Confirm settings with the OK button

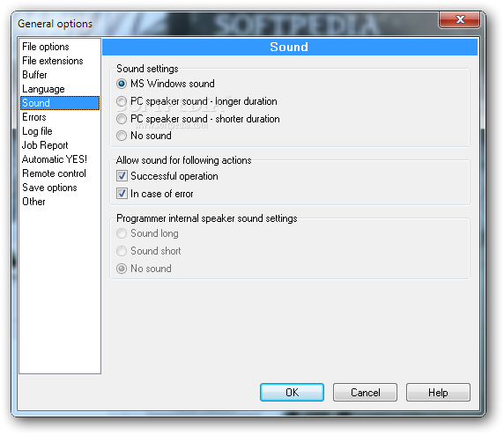292,392
